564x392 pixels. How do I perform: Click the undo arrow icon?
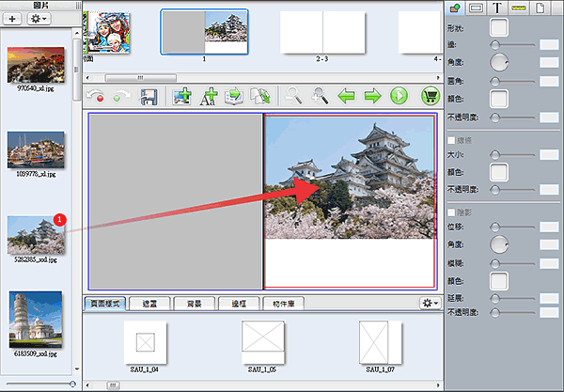(95, 97)
